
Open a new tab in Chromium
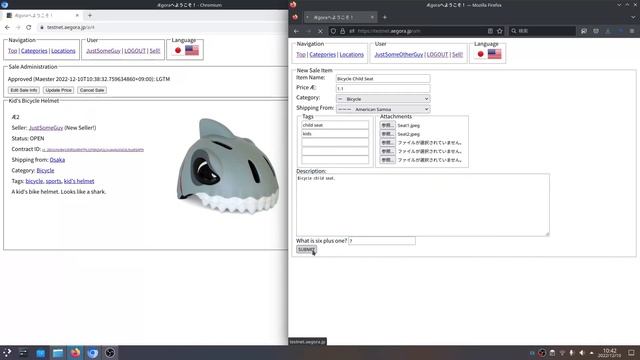(90, 16)
